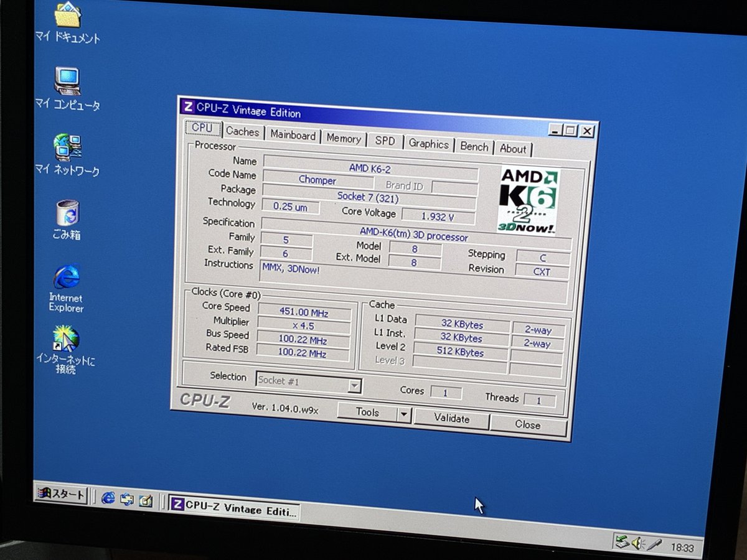Click the Revision value CXT

pos(542,272)
